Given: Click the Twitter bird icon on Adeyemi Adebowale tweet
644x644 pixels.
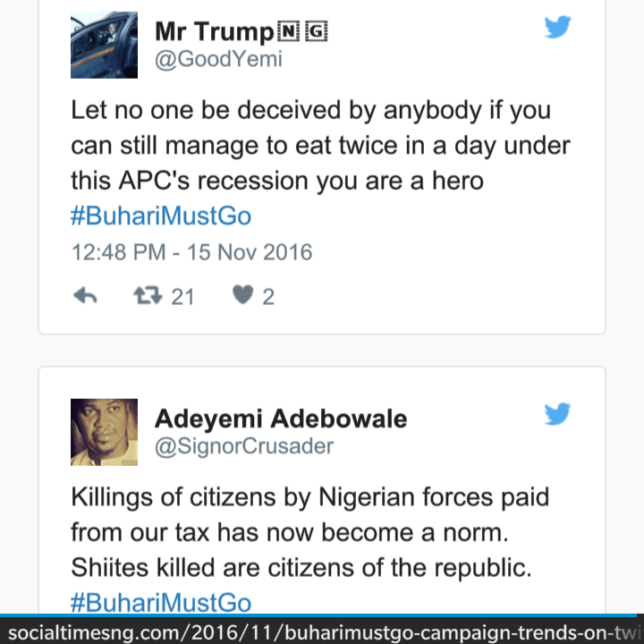Looking at the screenshot, I should [557, 413].
